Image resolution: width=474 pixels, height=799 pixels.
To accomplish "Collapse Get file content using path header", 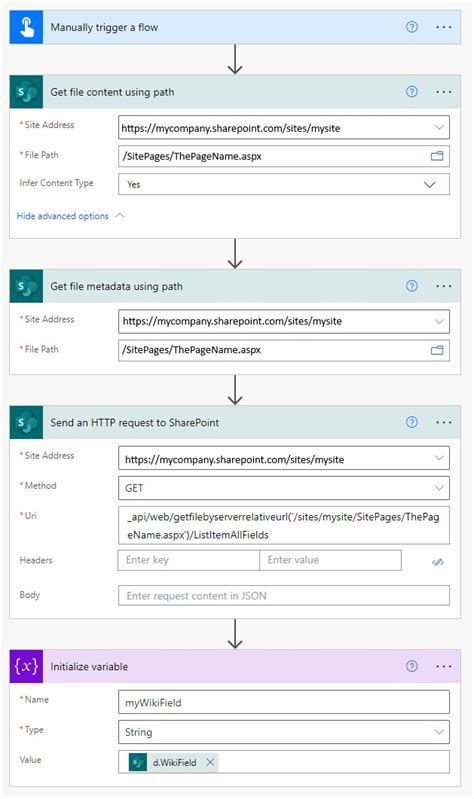I will (x=235, y=92).
